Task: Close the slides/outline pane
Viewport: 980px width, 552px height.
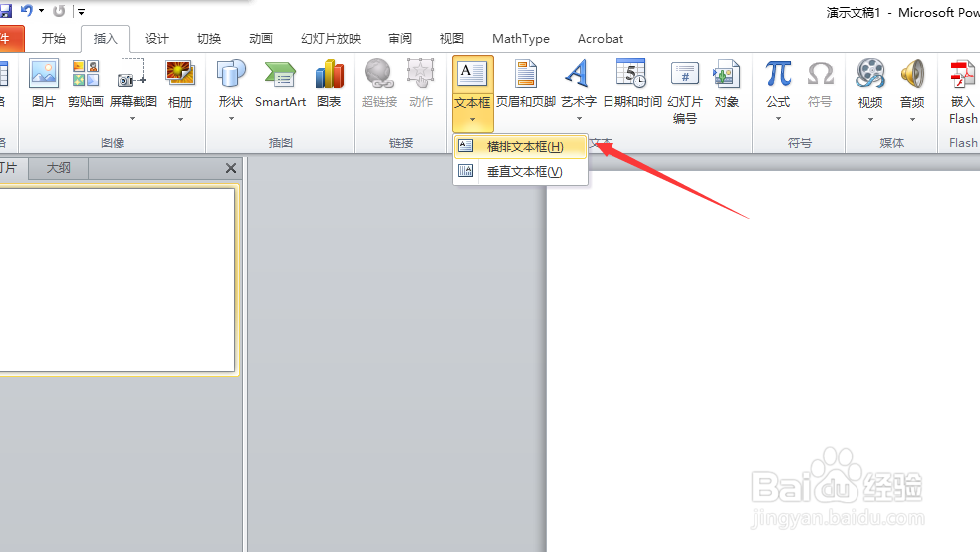Action: tap(231, 168)
